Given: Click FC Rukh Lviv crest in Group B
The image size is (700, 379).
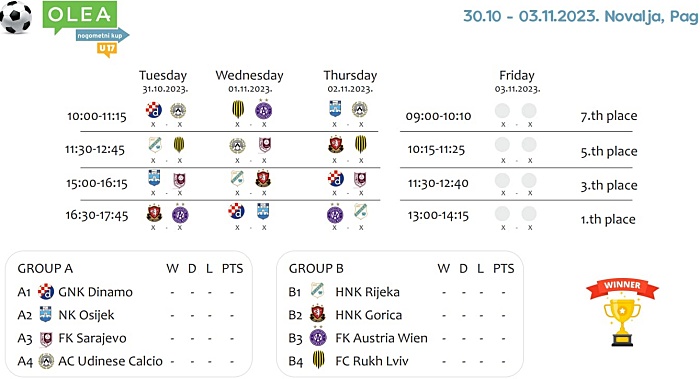Looking at the screenshot, I should click(318, 360).
